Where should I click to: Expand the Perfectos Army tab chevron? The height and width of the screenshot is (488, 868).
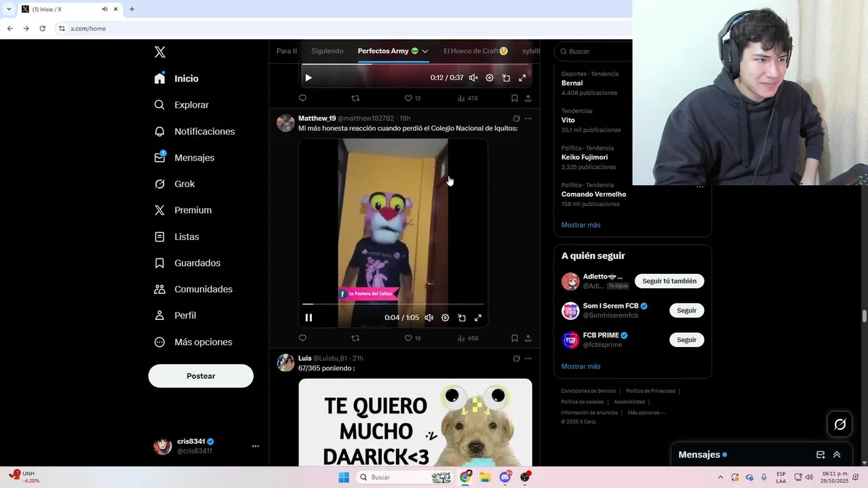coord(425,52)
